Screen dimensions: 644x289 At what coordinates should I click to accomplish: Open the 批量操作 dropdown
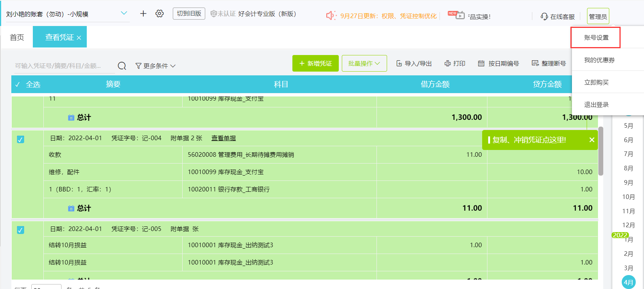[x=364, y=63]
